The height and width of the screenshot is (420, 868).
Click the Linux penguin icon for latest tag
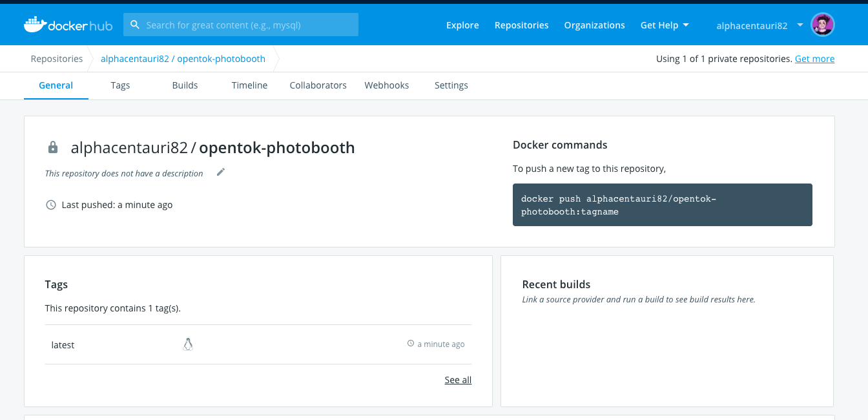(188, 344)
